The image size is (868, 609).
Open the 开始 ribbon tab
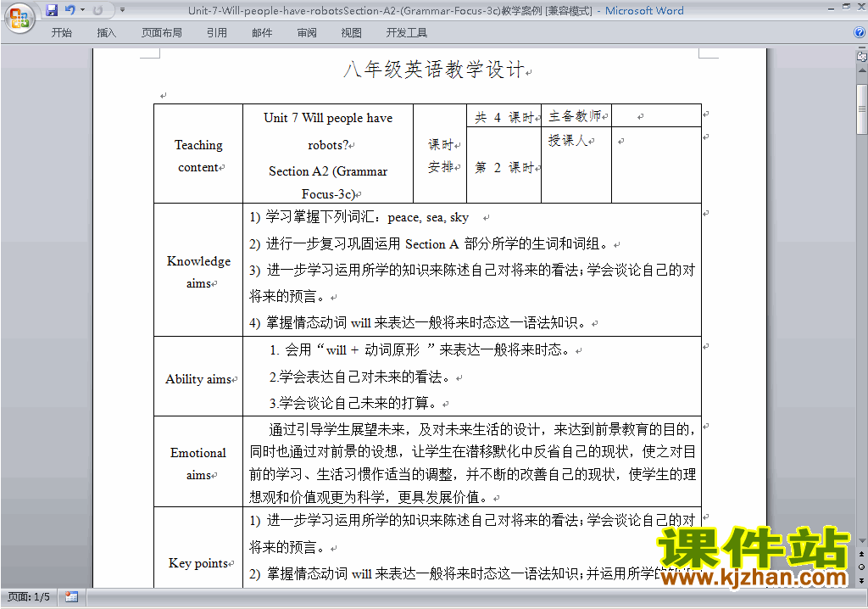tap(61, 33)
